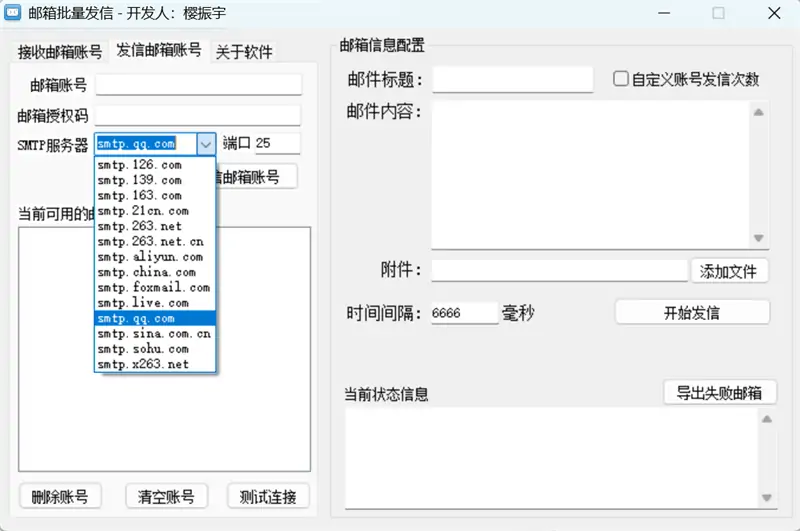Switch to the 关于软件 tab
The image size is (800, 531).
click(x=244, y=52)
